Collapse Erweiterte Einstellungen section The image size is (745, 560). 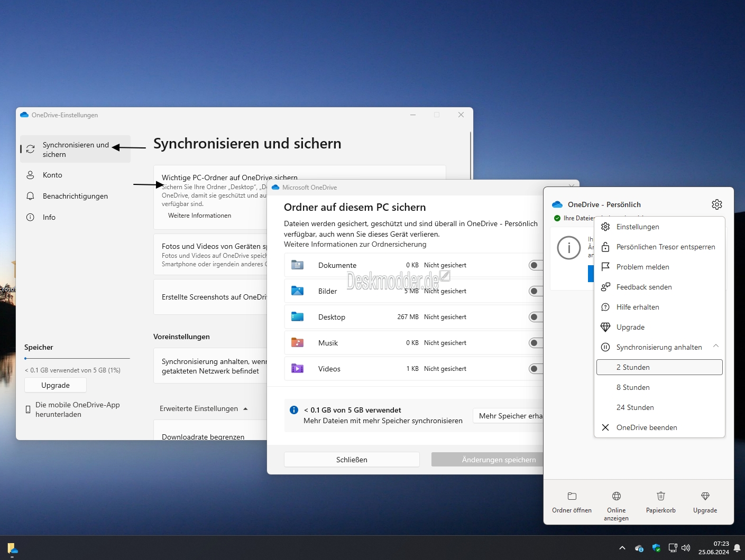pyautogui.click(x=245, y=409)
